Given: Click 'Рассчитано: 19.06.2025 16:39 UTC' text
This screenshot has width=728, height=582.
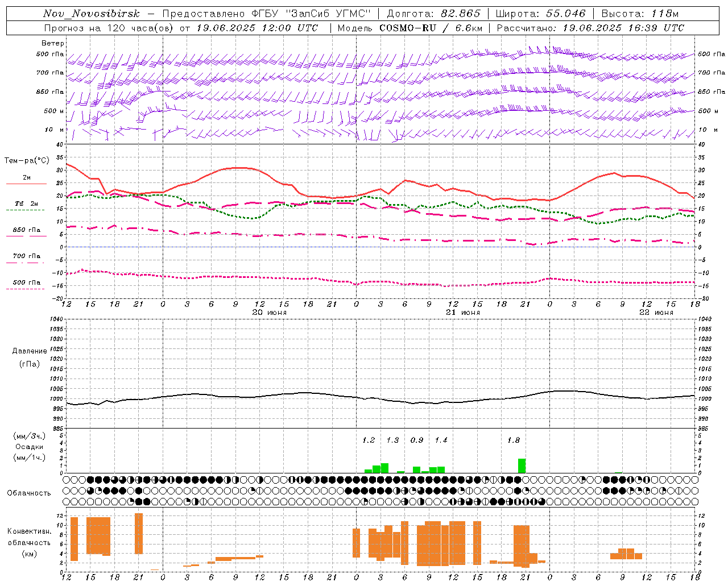Looking at the screenshot, I should [x=590, y=28].
